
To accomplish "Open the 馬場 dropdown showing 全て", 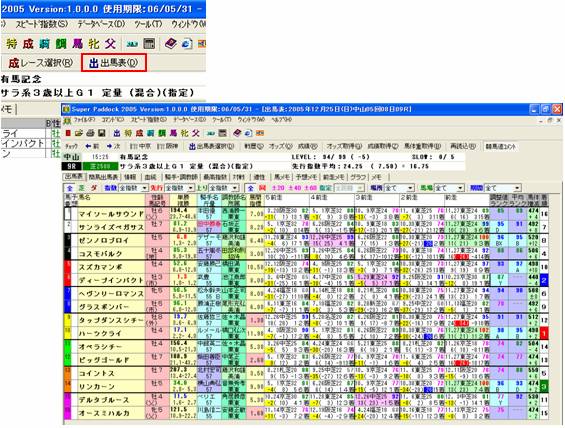I will click(449, 188).
